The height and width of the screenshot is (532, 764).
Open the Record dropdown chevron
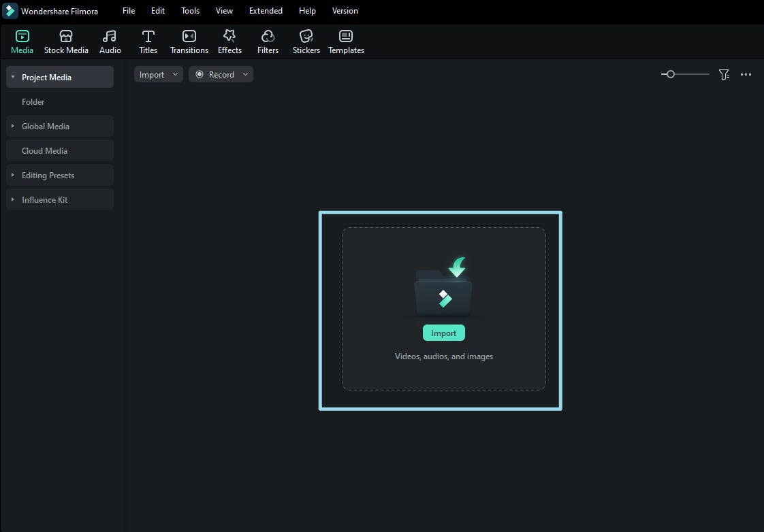(245, 74)
